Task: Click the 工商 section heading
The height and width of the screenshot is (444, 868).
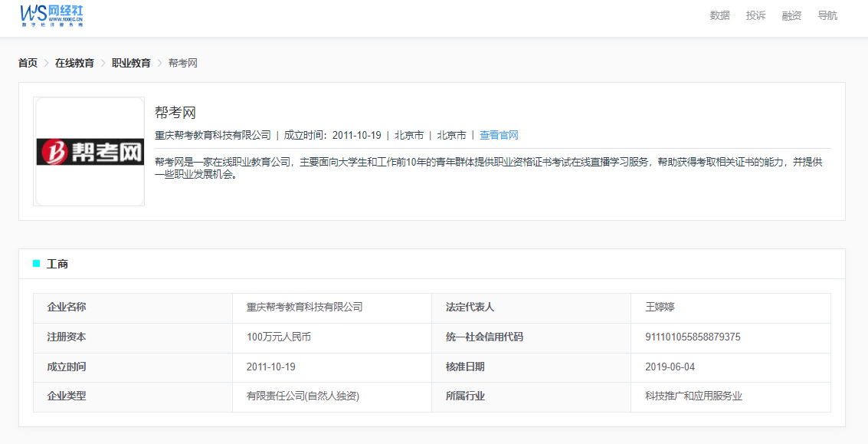Action: click(57, 264)
